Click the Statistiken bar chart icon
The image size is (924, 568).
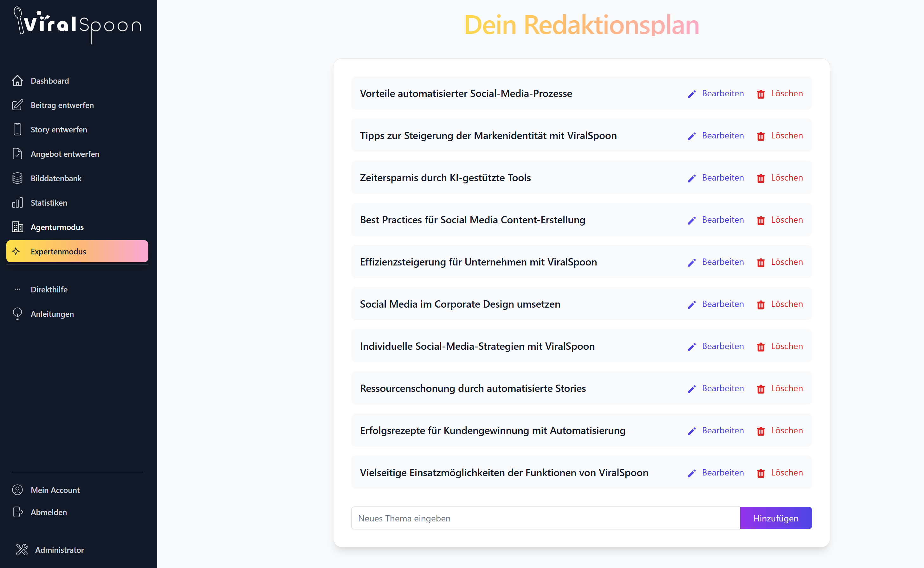(x=17, y=203)
